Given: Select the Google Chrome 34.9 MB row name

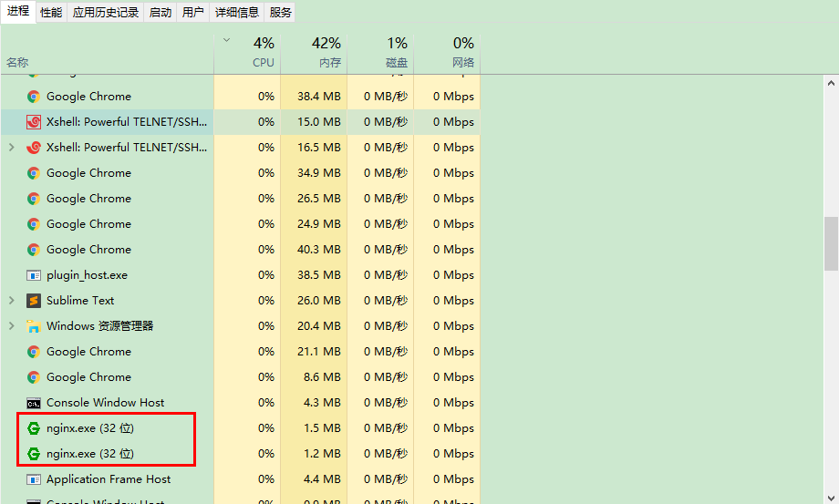Looking at the screenshot, I should [88, 172].
